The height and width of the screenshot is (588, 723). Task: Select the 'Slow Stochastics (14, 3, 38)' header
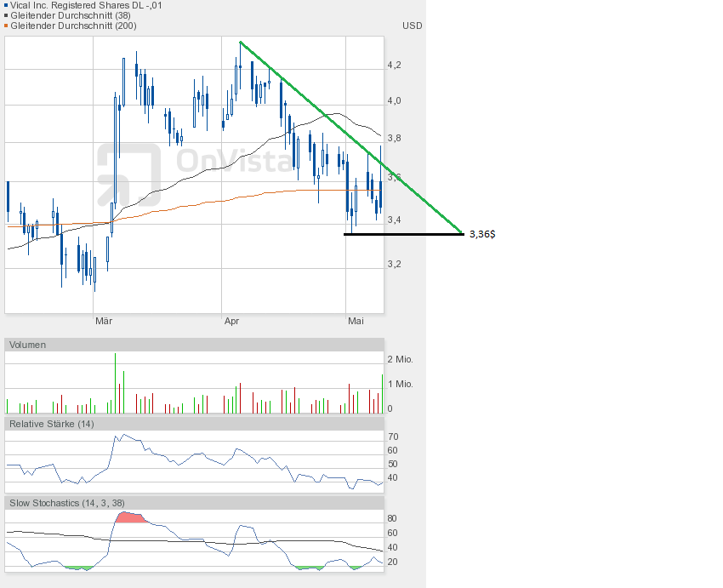click(67, 503)
